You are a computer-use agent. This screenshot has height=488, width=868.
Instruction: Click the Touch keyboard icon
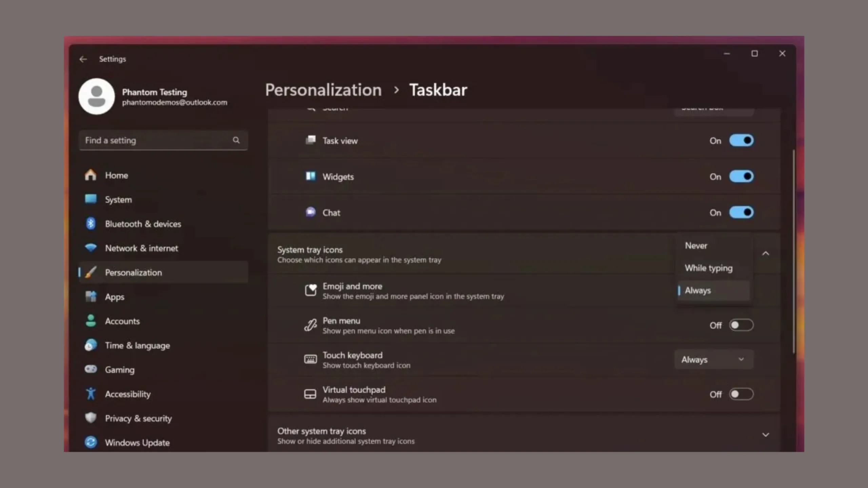311,359
